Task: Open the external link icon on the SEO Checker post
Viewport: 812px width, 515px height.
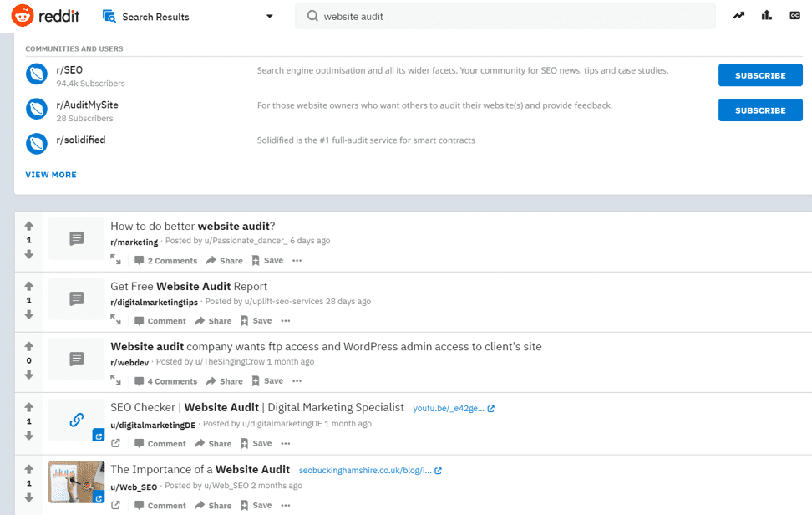Action: coord(115,443)
